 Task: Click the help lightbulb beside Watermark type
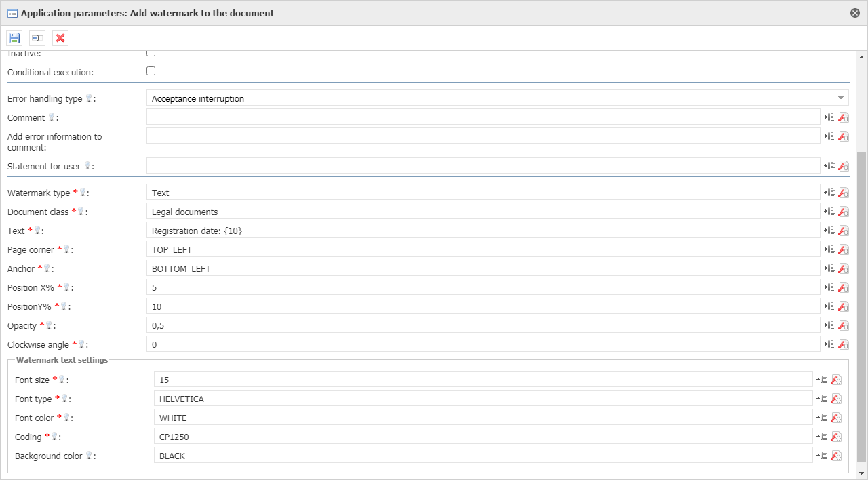pyautogui.click(x=83, y=193)
